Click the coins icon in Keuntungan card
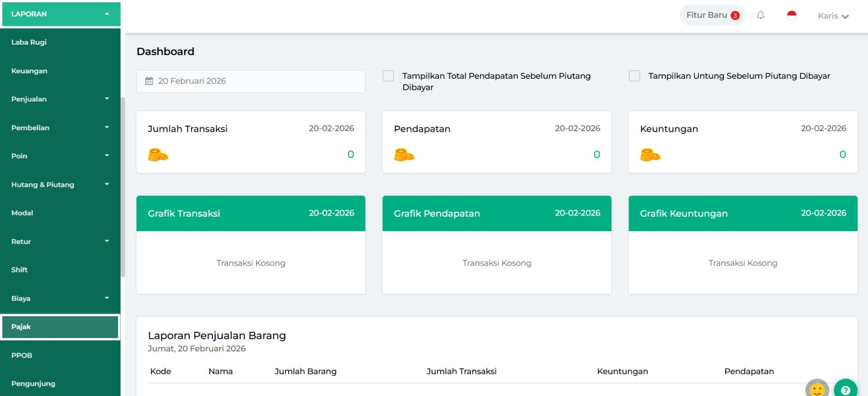This screenshot has height=396, width=868. point(650,155)
